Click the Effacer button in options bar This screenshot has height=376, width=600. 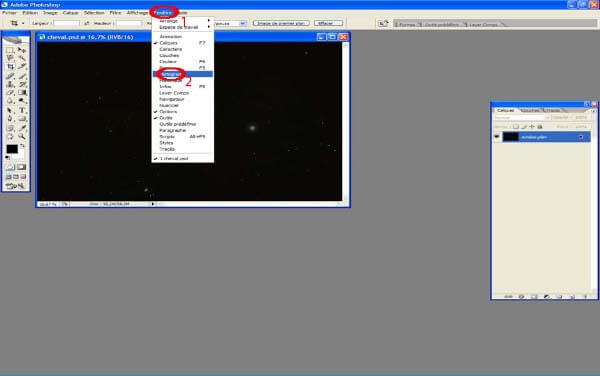(x=328, y=23)
